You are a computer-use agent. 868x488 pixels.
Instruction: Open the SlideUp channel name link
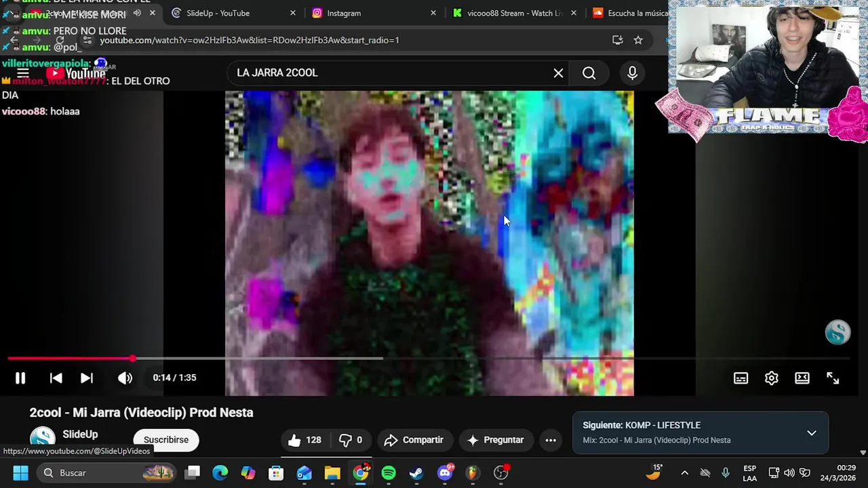80,434
